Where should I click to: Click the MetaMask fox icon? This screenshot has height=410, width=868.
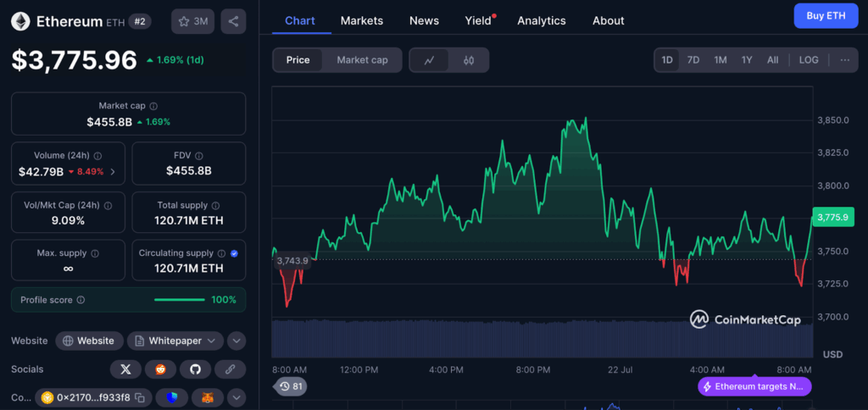pos(208,397)
